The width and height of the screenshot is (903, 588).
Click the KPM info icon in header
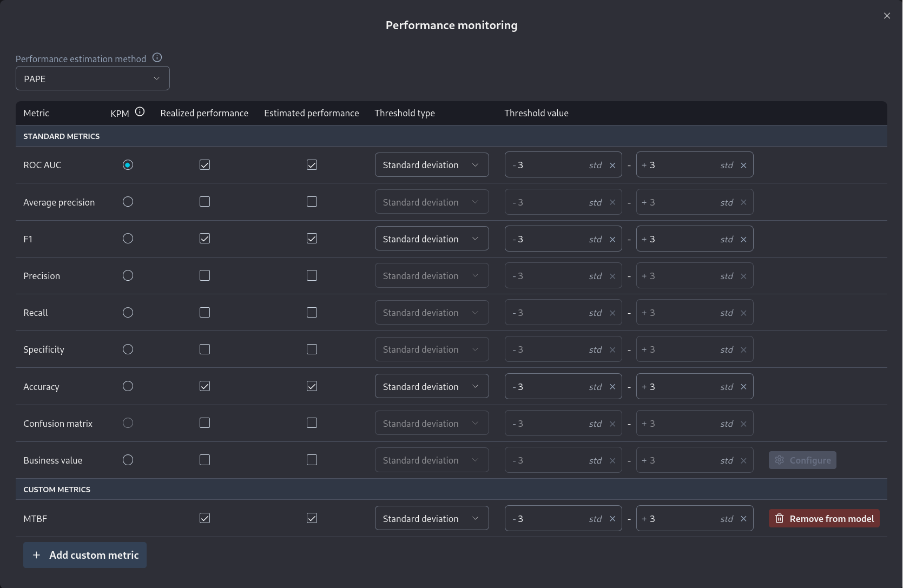click(x=140, y=112)
